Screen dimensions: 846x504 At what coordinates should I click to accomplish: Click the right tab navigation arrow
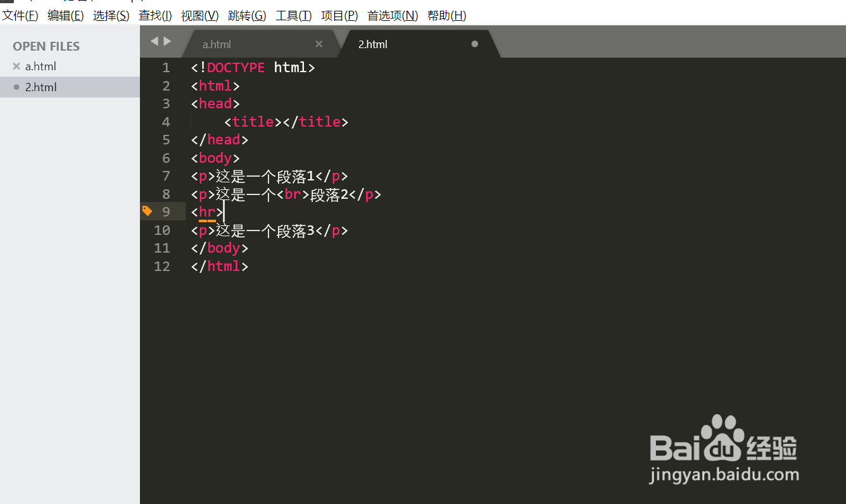pos(167,41)
